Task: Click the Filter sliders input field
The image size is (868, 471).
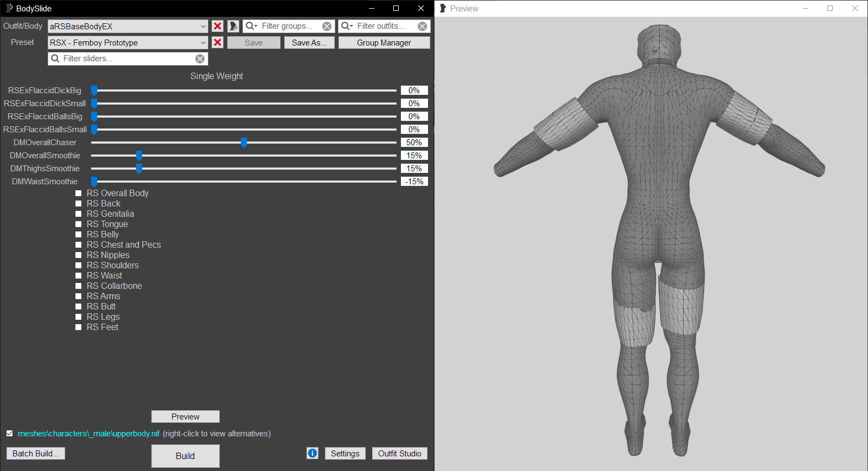Action: pyautogui.click(x=128, y=59)
